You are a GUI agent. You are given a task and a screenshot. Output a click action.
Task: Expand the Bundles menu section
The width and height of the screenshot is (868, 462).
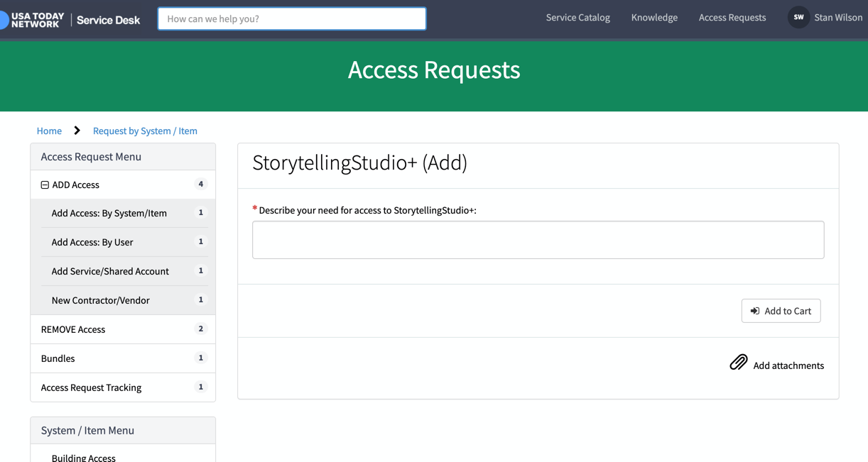click(x=58, y=358)
